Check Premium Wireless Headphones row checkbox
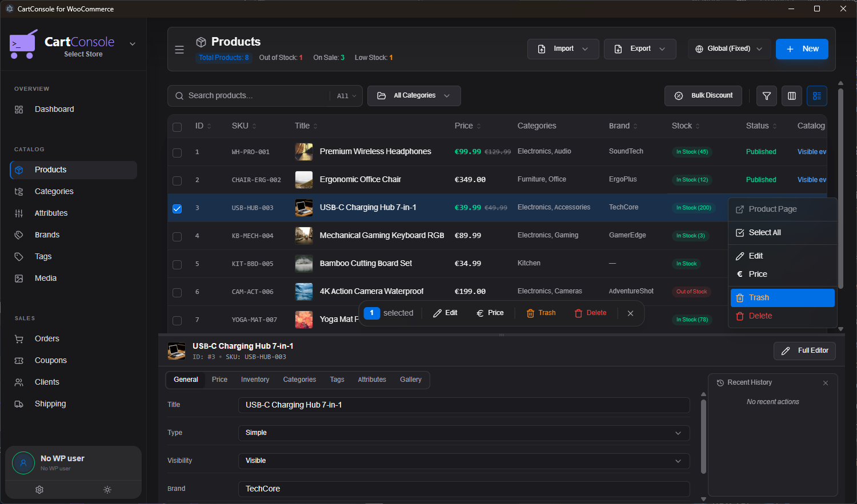 coord(177,152)
